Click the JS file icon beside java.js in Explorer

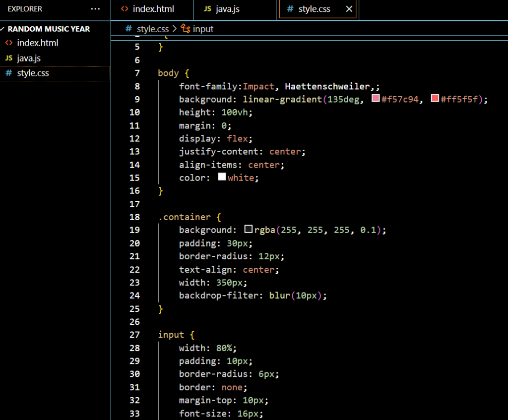pos(8,58)
